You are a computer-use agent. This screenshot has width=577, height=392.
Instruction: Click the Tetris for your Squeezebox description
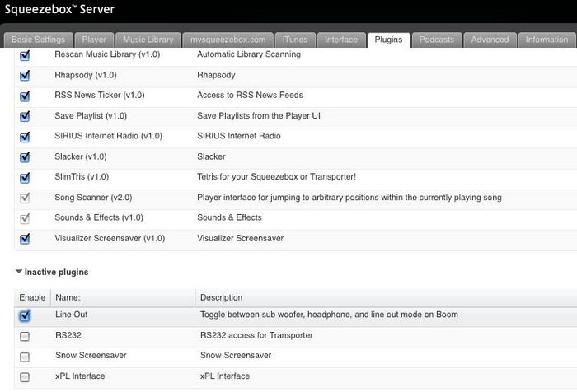tap(276, 177)
